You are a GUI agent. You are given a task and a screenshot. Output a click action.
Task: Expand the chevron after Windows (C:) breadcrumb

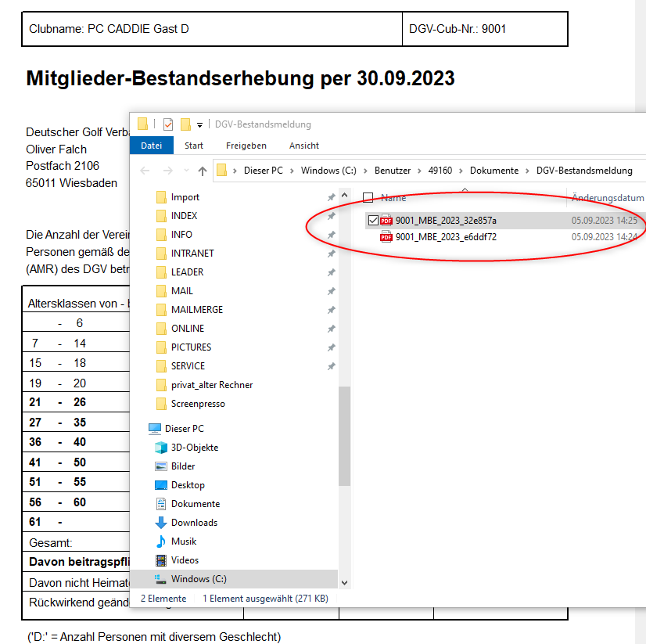[364, 171]
